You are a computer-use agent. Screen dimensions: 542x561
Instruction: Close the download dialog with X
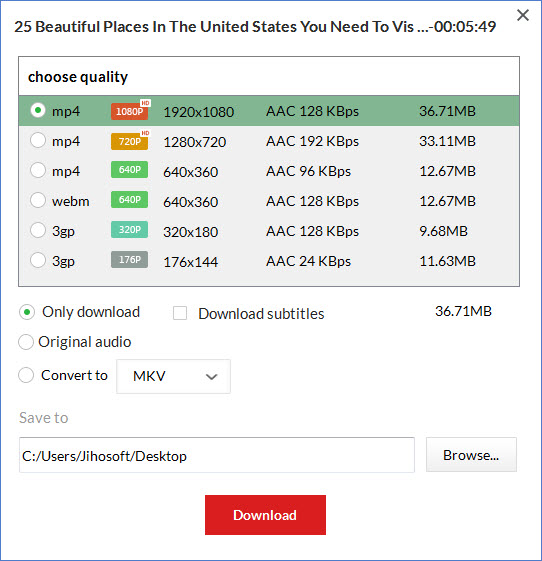click(523, 15)
